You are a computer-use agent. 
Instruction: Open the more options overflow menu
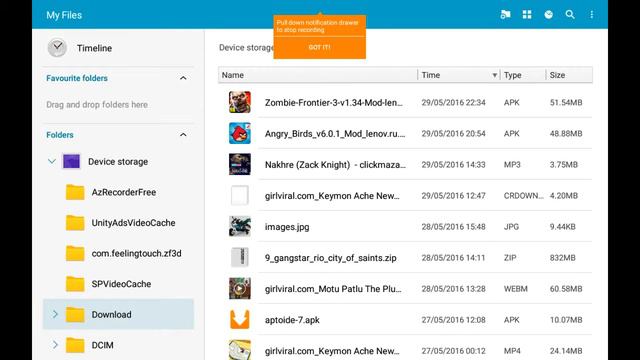(591, 15)
